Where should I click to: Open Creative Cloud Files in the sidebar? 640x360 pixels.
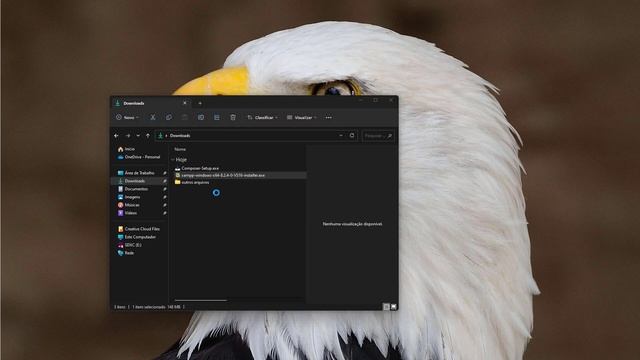tap(138, 229)
